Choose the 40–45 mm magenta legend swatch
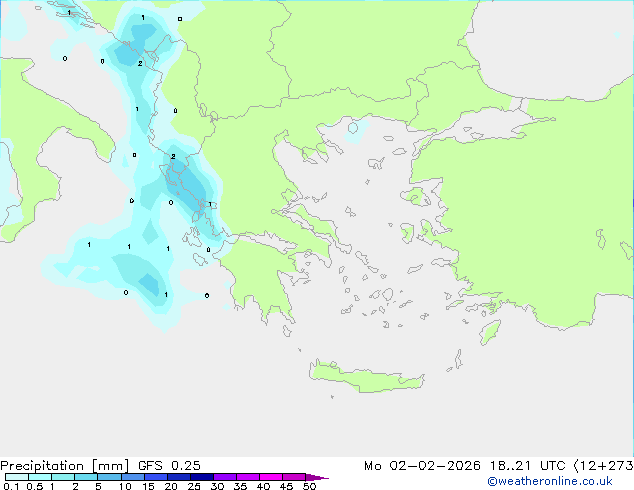 click(x=271, y=477)
